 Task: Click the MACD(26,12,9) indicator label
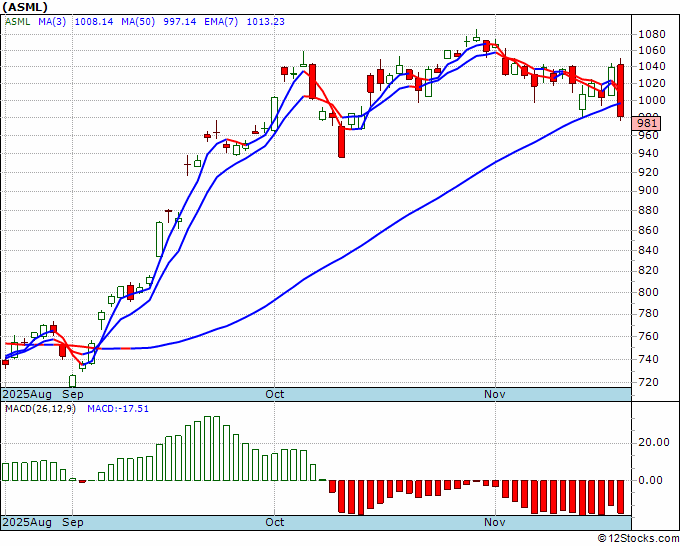click(x=40, y=409)
